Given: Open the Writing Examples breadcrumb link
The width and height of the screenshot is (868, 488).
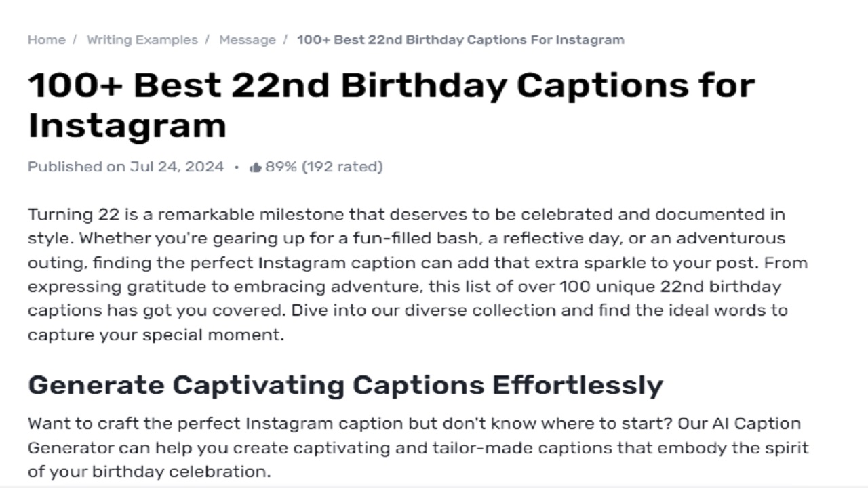Looking at the screenshot, I should [142, 39].
